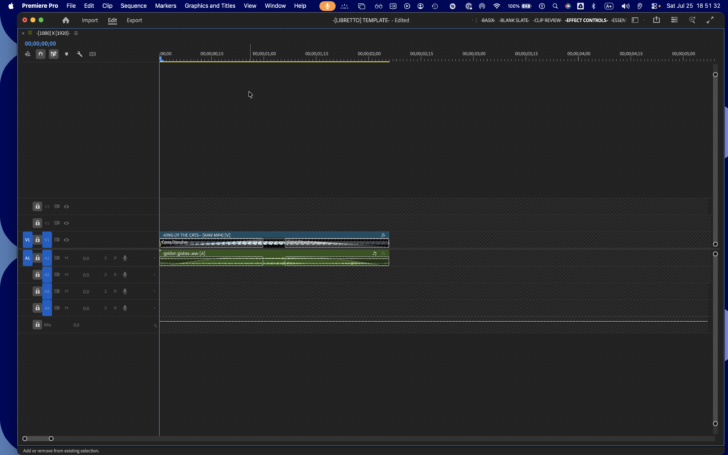Image resolution: width=728 pixels, height=455 pixels.
Task: Switch to CLIP REVIEW workspace tab
Action: [547, 20]
